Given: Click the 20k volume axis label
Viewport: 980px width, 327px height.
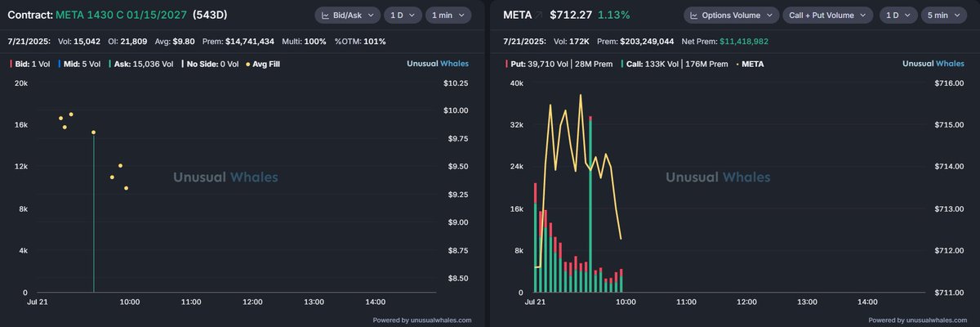Looking at the screenshot, I should pyautogui.click(x=22, y=83).
